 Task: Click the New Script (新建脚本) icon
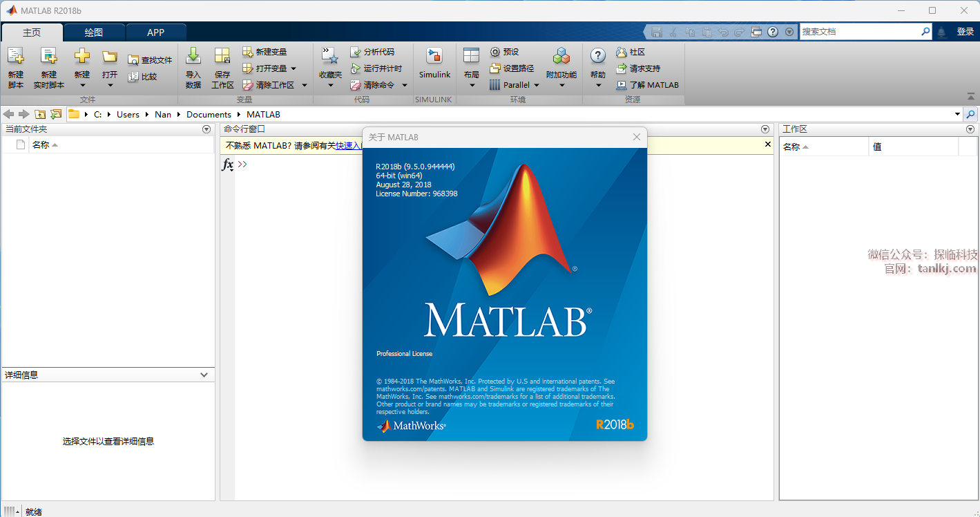click(15, 57)
